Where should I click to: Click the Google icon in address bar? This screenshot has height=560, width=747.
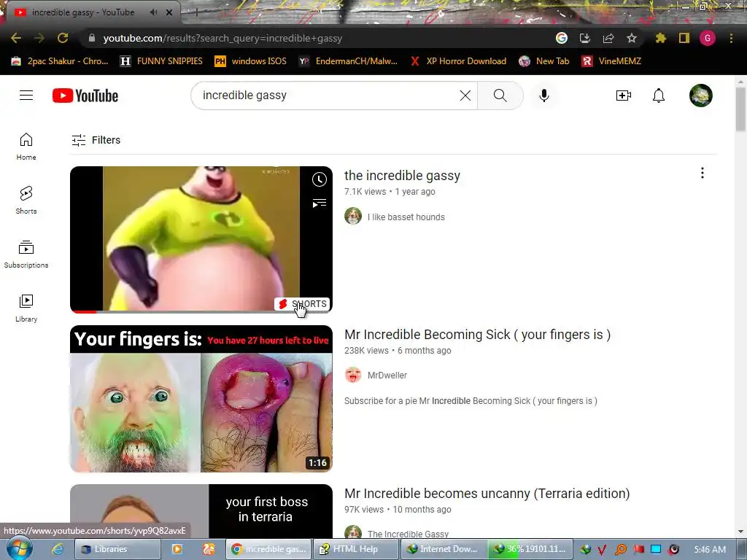point(562,38)
